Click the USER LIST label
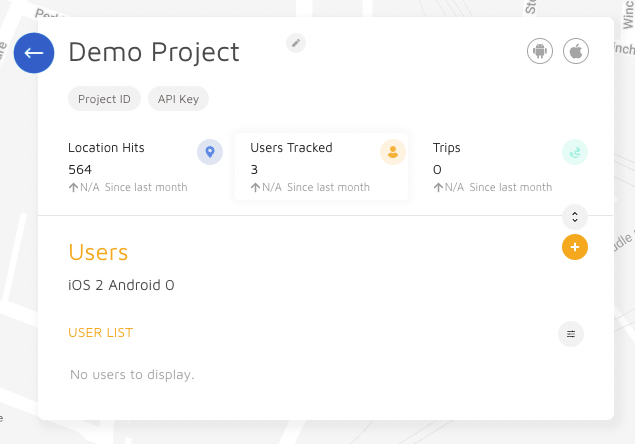 pyautogui.click(x=100, y=333)
